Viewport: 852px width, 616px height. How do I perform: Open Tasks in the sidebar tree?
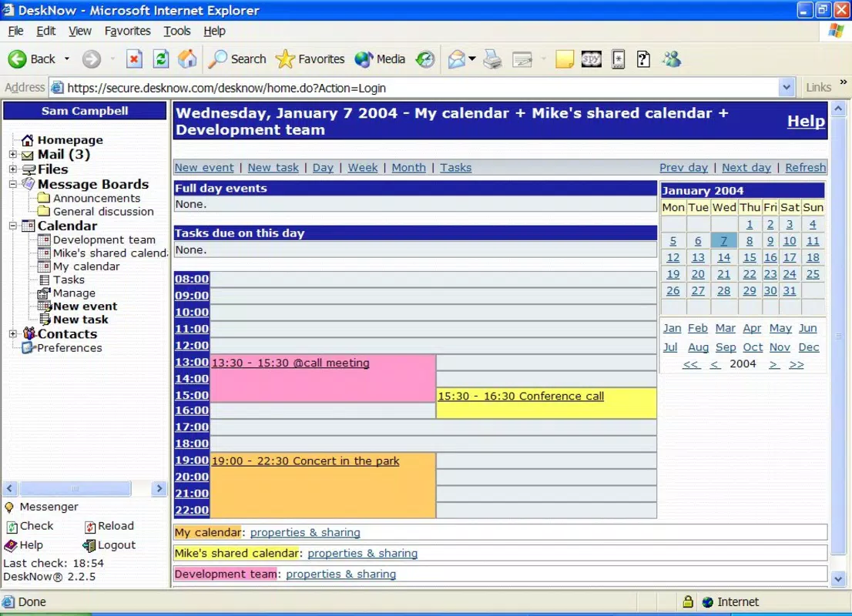tap(69, 280)
